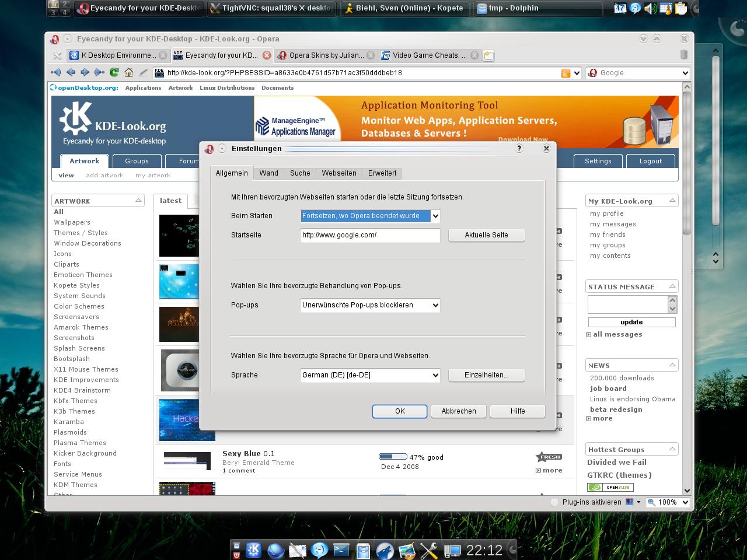Open system settings tools icon in bottom panel

pos(429,549)
